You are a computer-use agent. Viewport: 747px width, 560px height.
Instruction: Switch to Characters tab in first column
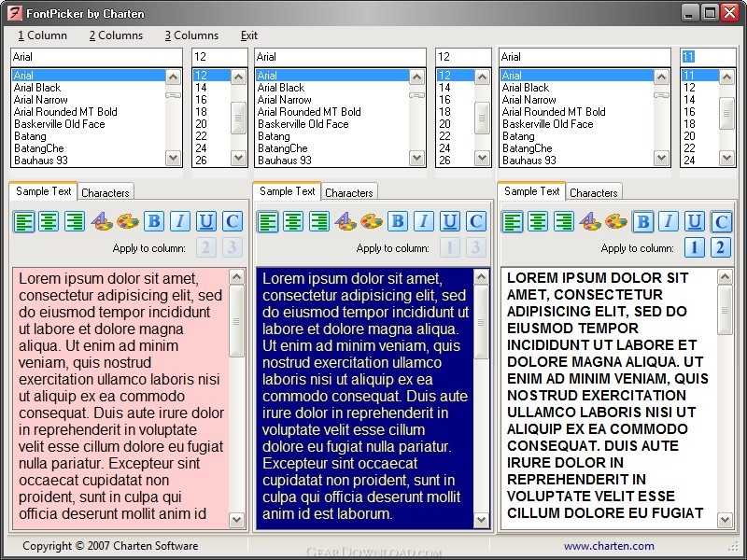pos(105,193)
